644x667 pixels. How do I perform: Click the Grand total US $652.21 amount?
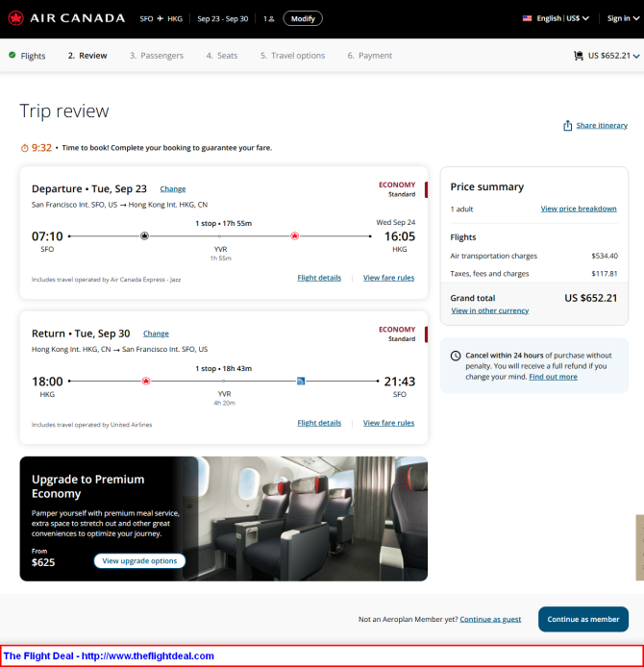pyautogui.click(x=590, y=298)
